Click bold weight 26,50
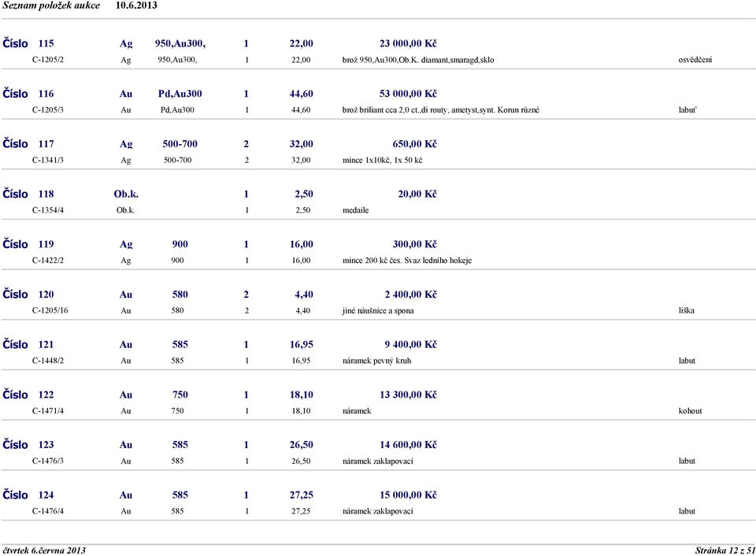This screenshot has width=756, height=556. click(302, 445)
